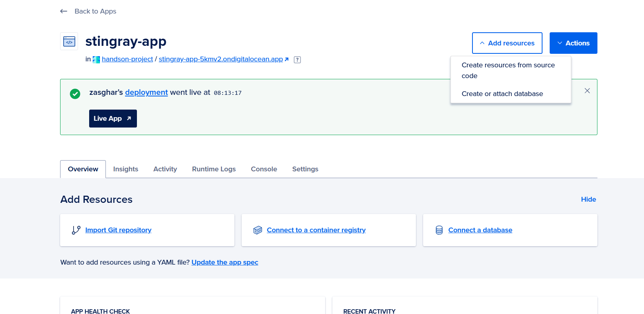The image size is (644, 314).
Task: Open Update the app spec link
Action: [x=225, y=262]
